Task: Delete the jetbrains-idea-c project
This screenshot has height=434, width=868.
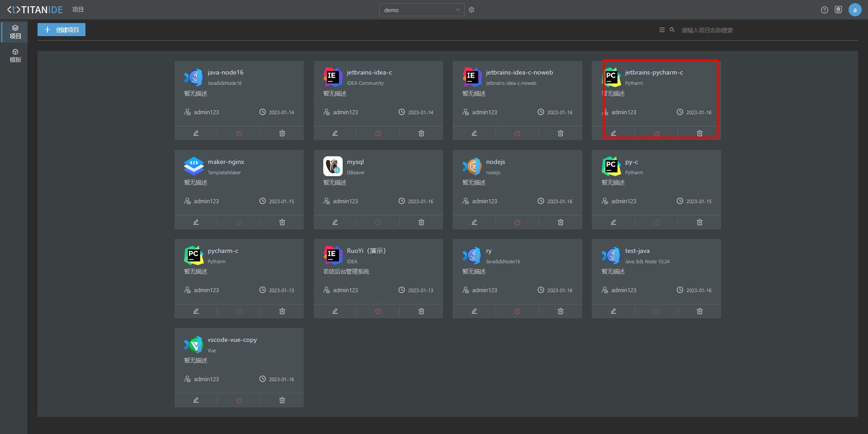Action: pos(421,133)
